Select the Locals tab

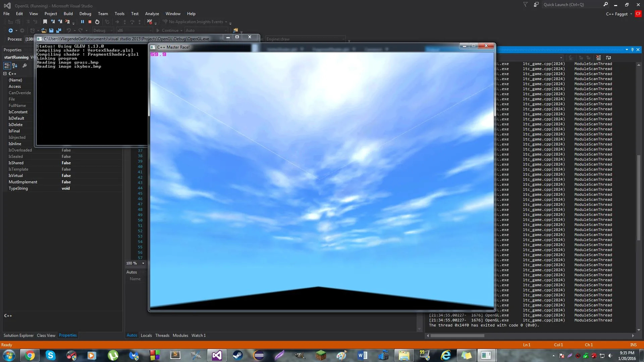coord(146,335)
